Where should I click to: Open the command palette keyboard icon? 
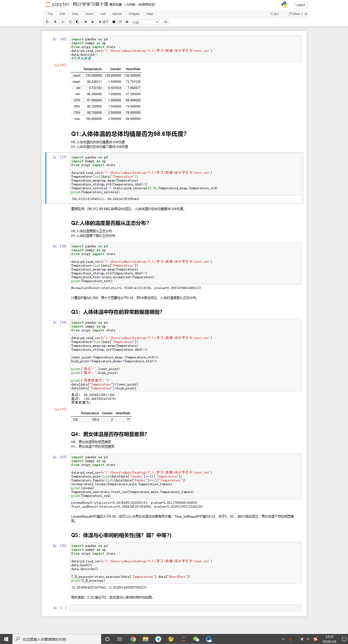click(x=165, y=22)
